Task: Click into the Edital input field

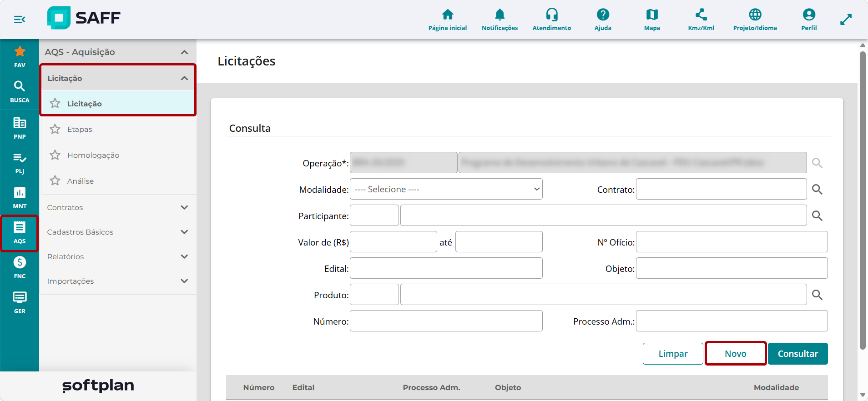Action: coord(446,268)
